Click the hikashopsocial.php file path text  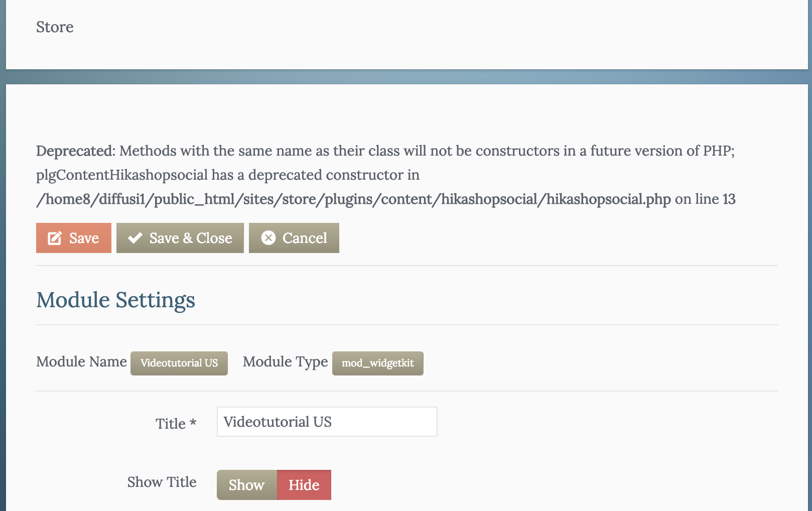tap(353, 199)
